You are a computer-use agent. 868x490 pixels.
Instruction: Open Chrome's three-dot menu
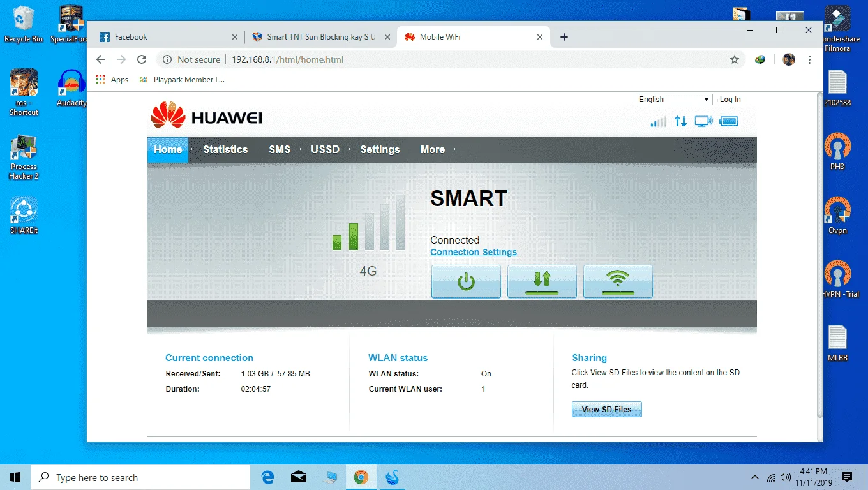(809, 59)
